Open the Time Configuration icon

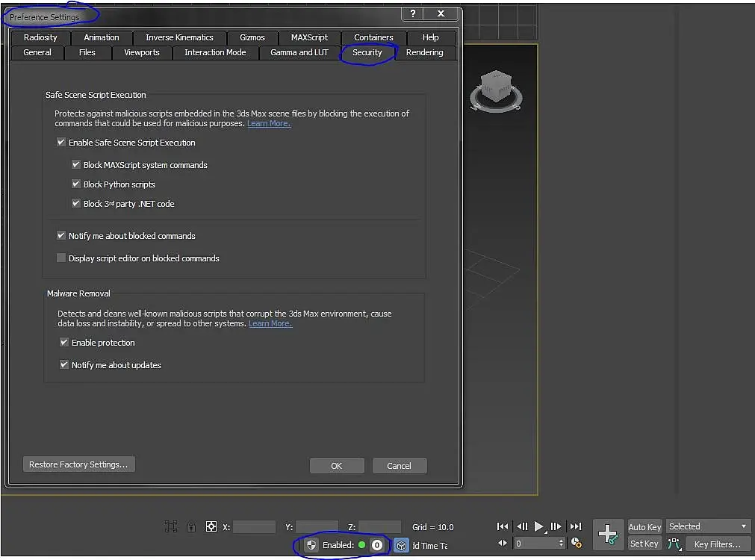(x=576, y=543)
